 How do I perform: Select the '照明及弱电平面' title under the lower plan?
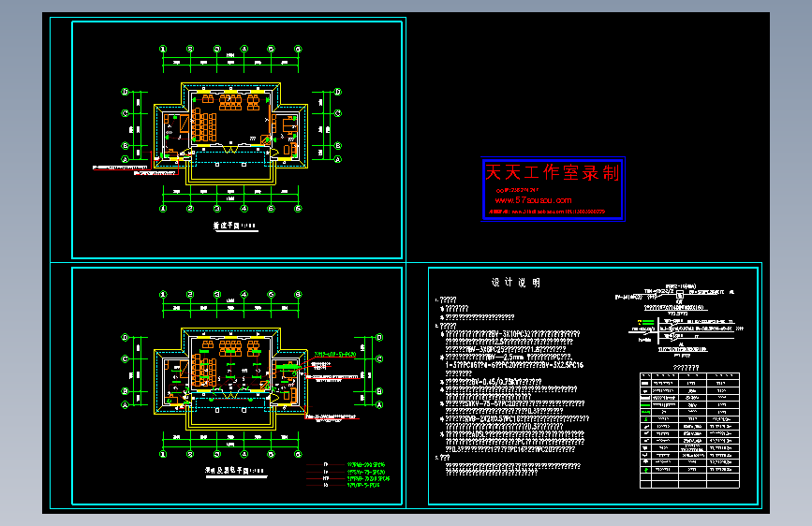pos(235,471)
